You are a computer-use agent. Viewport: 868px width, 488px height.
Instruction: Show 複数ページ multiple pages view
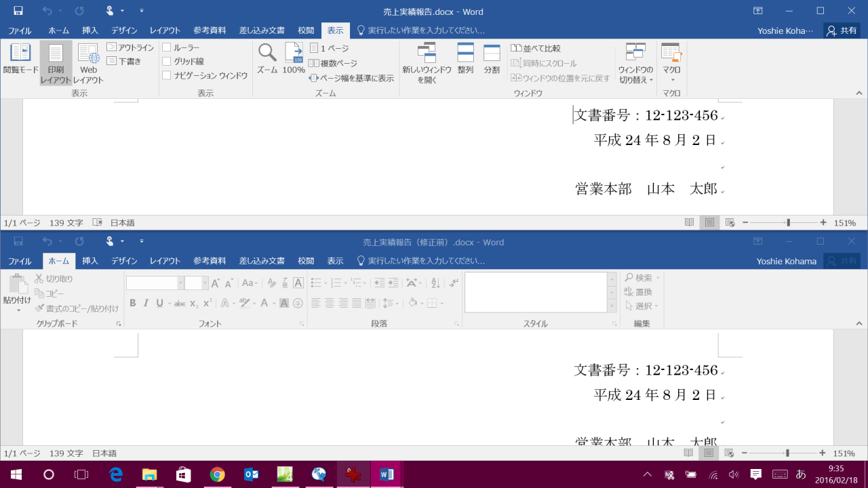coord(333,63)
